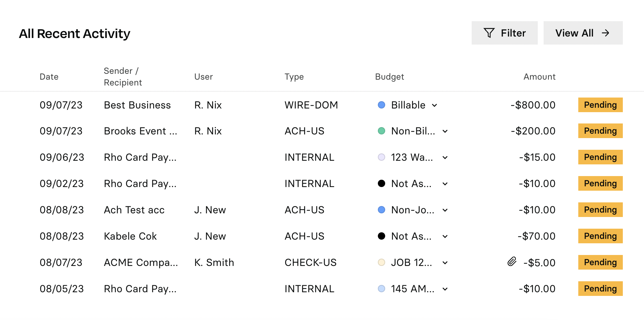This screenshot has width=644, height=320.
Task: Click blue color dot beside Billable
Action: click(x=382, y=105)
